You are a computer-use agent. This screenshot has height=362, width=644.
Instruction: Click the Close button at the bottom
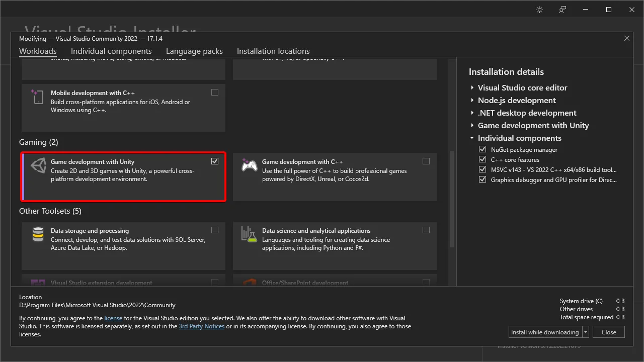(x=609, y=332)
